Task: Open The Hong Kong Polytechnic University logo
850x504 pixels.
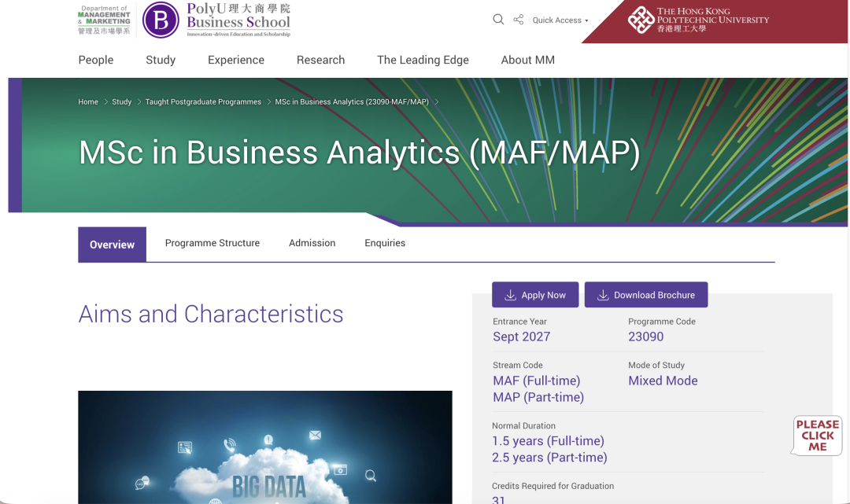Action: pyautogui.click(x=698, y=20)
